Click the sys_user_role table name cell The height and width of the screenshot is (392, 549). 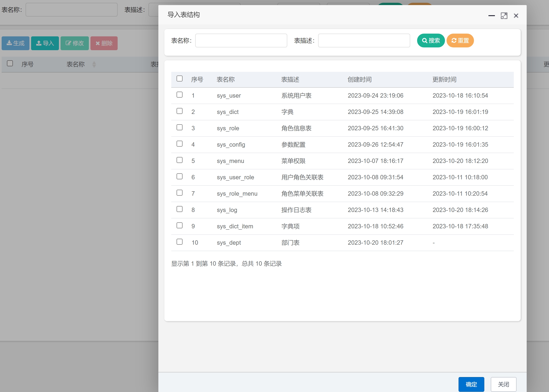coord(235,177)
